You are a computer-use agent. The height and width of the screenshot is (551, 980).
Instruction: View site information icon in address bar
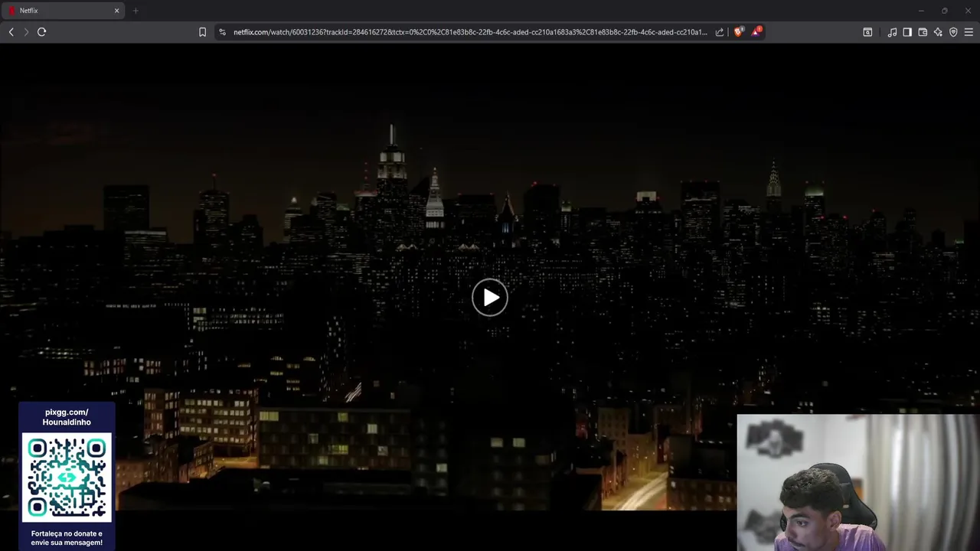coord(222,32)
